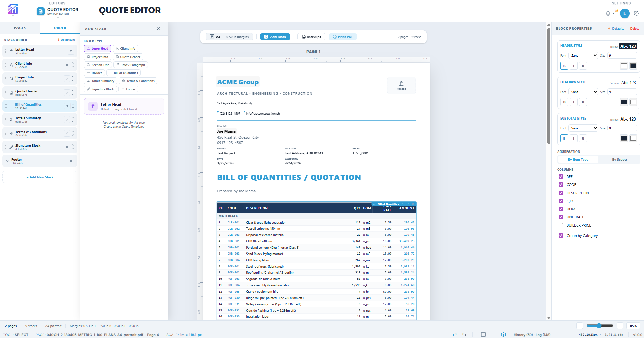Image resolution: width=644 pixels, height=338 pixels.
Task: Click the notification bell icon
Action: [608, 14]
